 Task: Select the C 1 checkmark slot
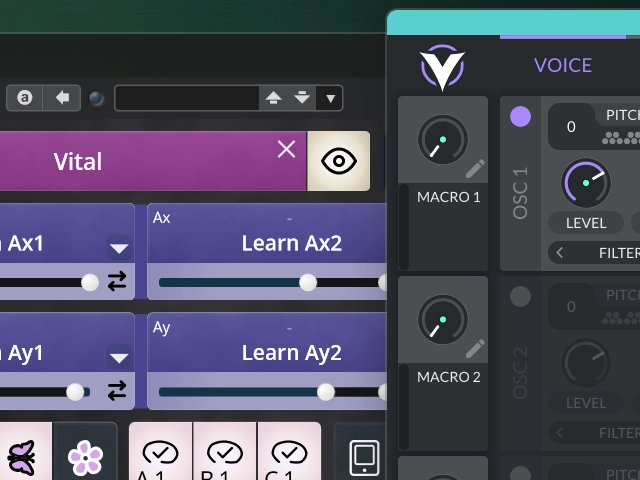click(x=289, y=452)
